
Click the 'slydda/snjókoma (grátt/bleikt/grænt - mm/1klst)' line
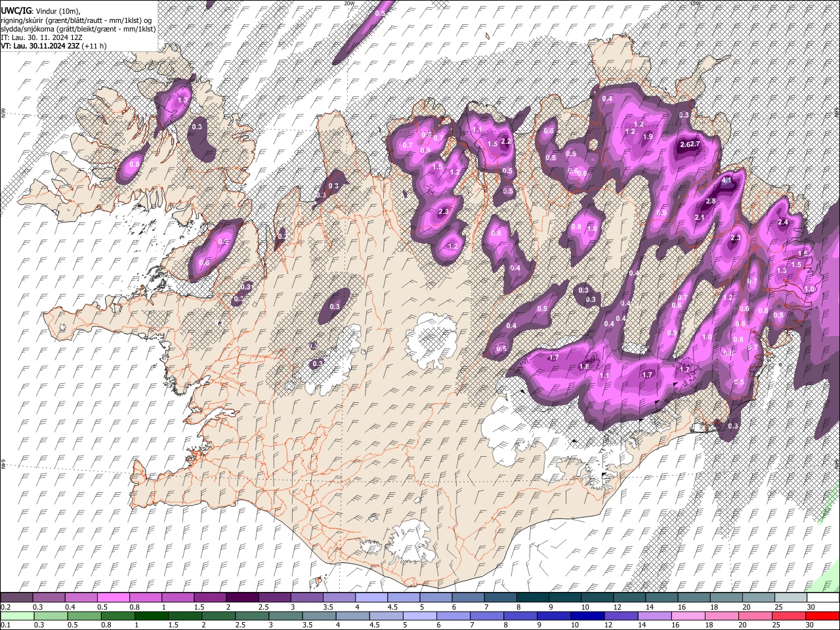(x=78, y=29)
